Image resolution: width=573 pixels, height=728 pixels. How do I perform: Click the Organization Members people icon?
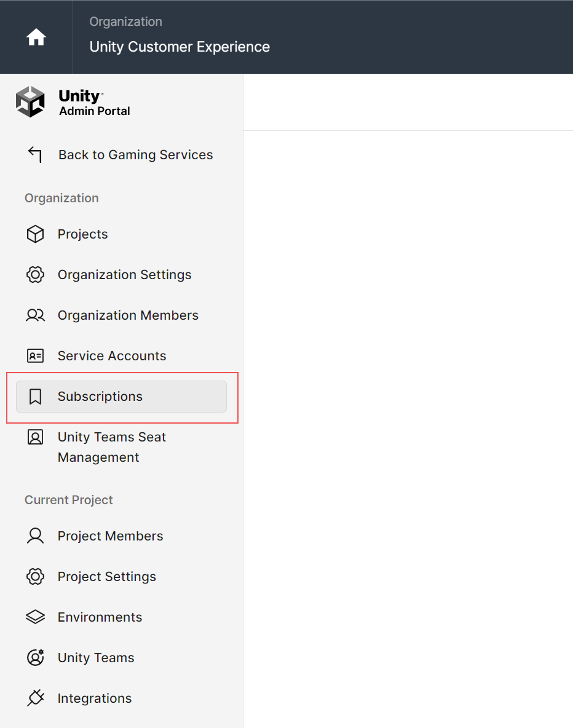35,315
